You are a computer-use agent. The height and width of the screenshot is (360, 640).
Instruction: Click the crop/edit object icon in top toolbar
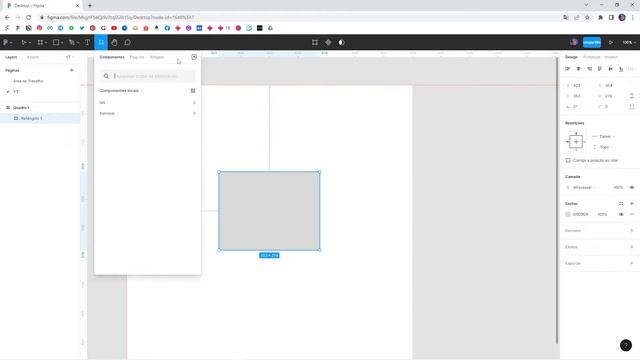tap(315, 42)
